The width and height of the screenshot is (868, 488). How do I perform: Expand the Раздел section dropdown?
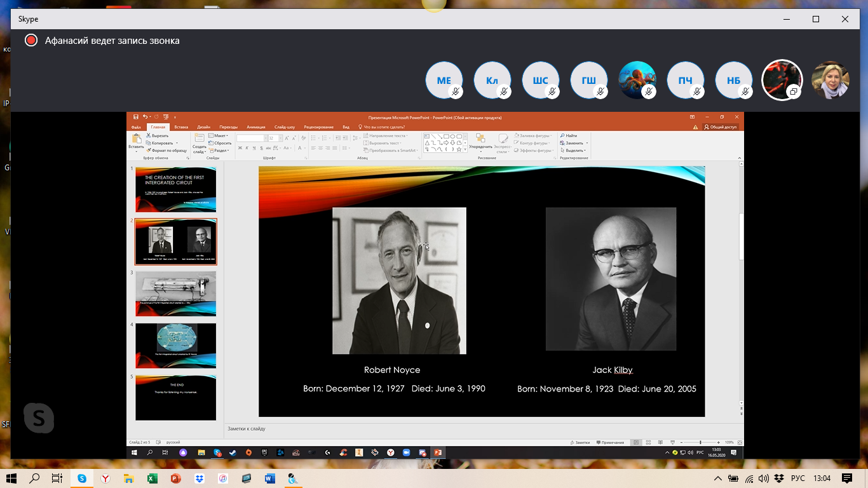pos(220,151)
